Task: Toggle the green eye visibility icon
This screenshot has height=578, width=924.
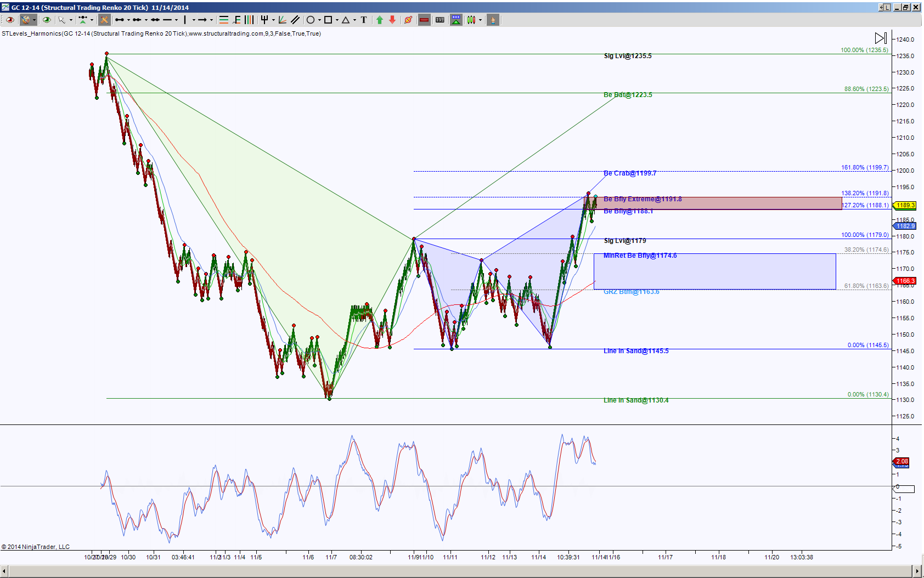Action: [47, 20]
